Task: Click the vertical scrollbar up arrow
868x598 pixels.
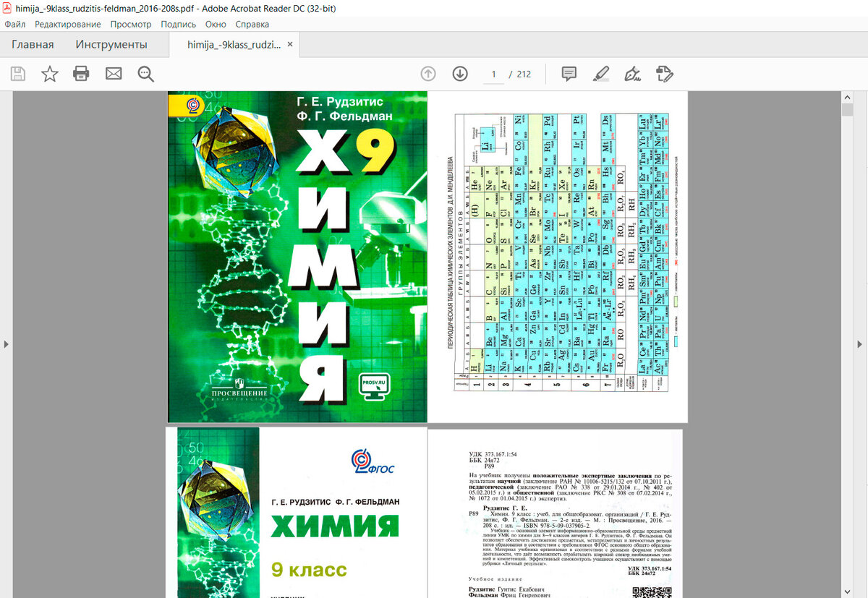Action: tap(848, 96)
